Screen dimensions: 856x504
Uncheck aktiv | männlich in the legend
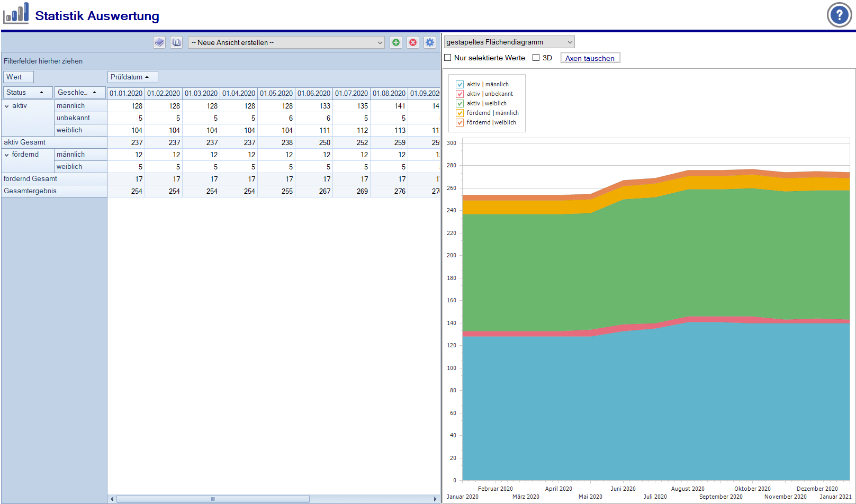coord(460,84)
